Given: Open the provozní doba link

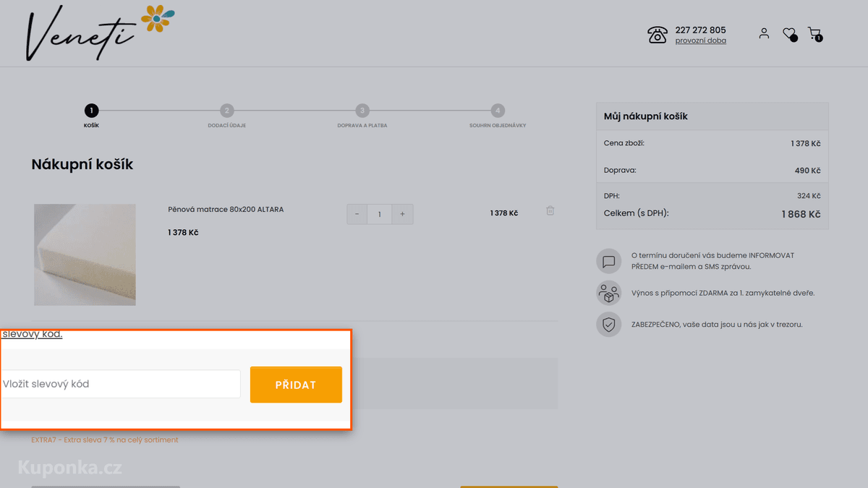Looking at the screenshot, I should (701, 40).
